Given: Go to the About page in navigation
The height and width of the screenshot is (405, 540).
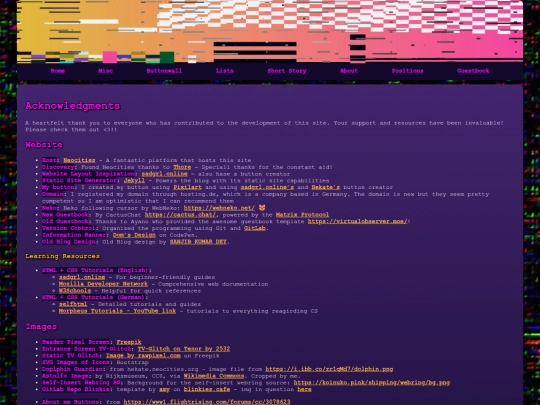Looking at the screenshot, I should pyautogui.click(x=349, y=71).
